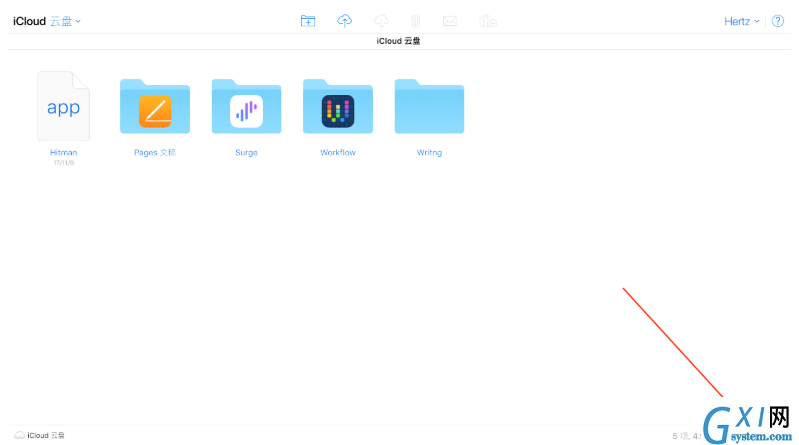This screenshot has height=445, width=799.
Task: Open the Help question mark icon
Action: (778, 21)
